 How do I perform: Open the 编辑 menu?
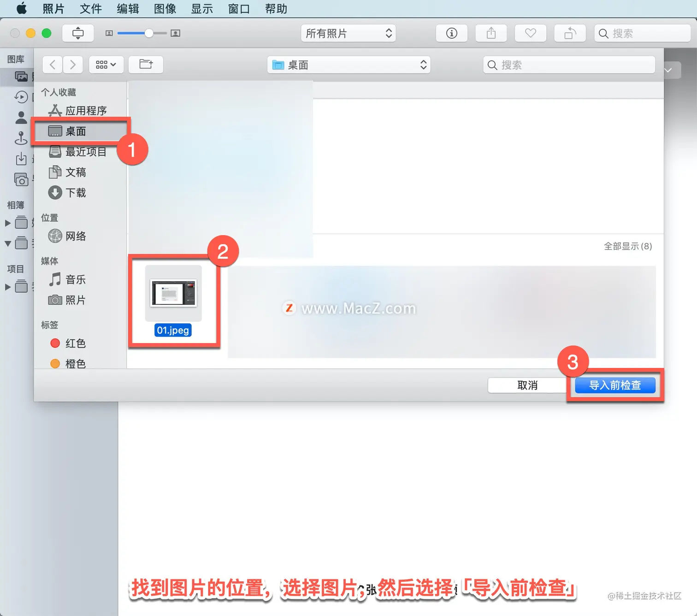click(x=128, y=9)
